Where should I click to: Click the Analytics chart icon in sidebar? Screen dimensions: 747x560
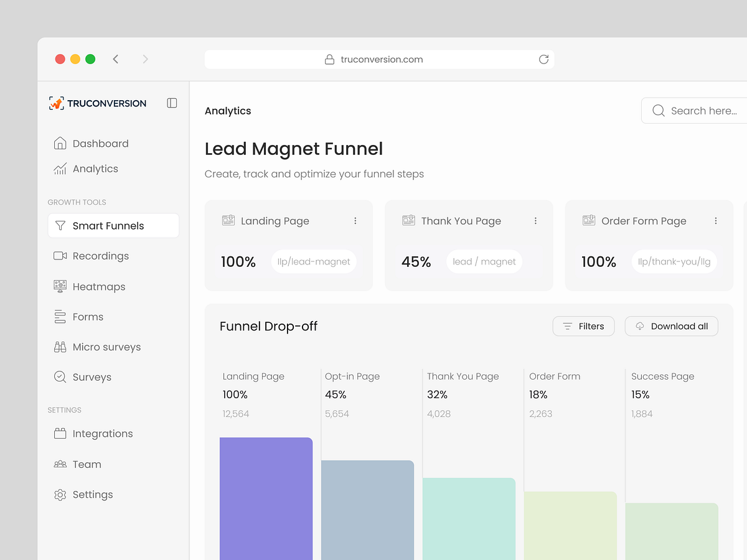pos(60,169)
